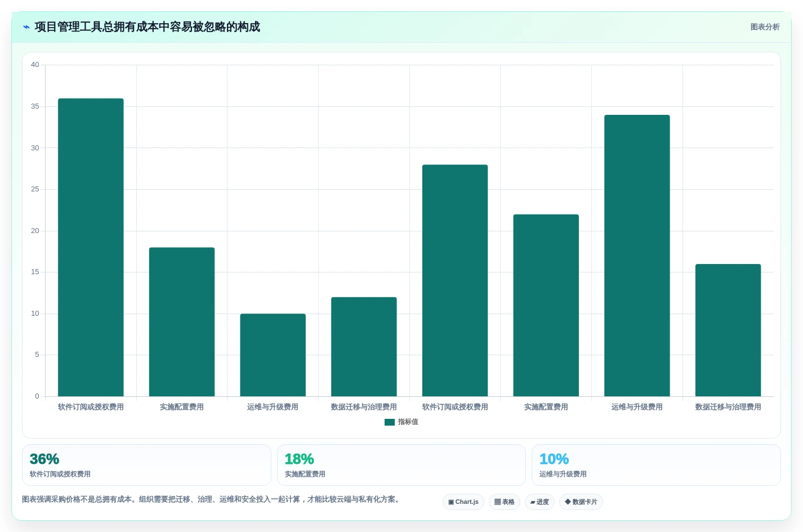Click the bar with value 28

point(455,280)
